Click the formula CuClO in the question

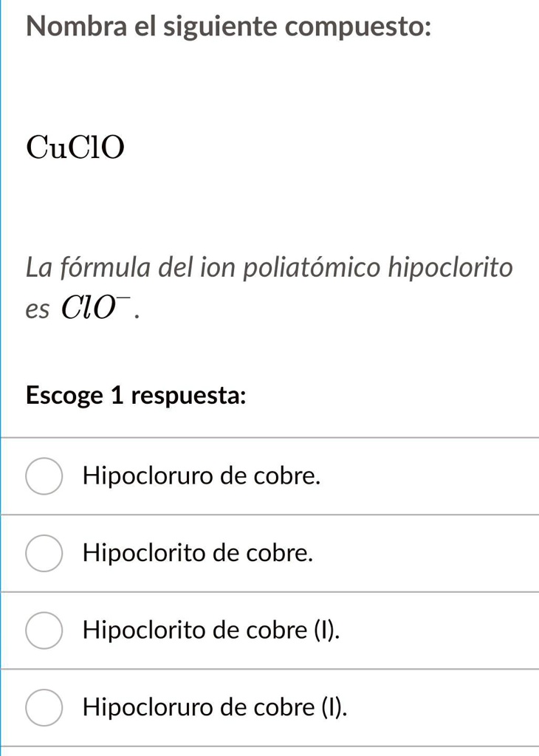[x=73, y=146]
